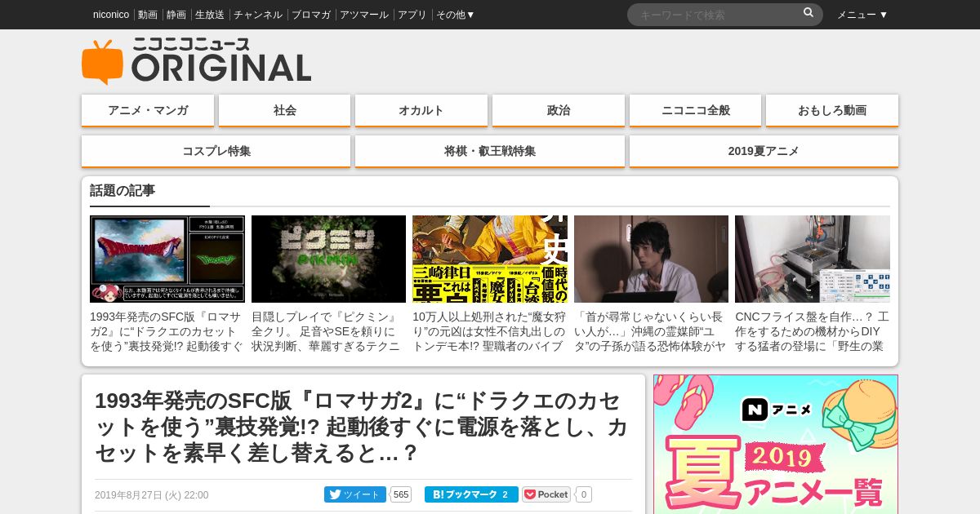Screen dimensions: 980x514
Task: Open コスプレ特集 feature button
Action: click(x=216, y=151)
